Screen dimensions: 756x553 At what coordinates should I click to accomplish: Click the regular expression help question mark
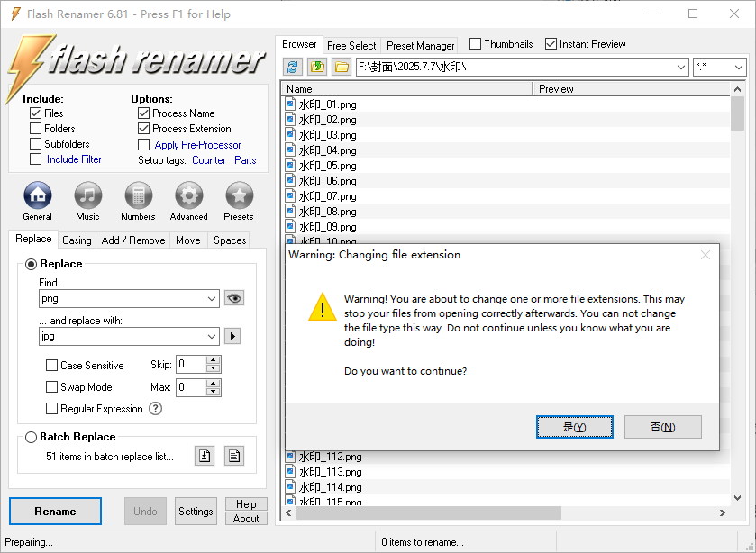pos(155,409)
